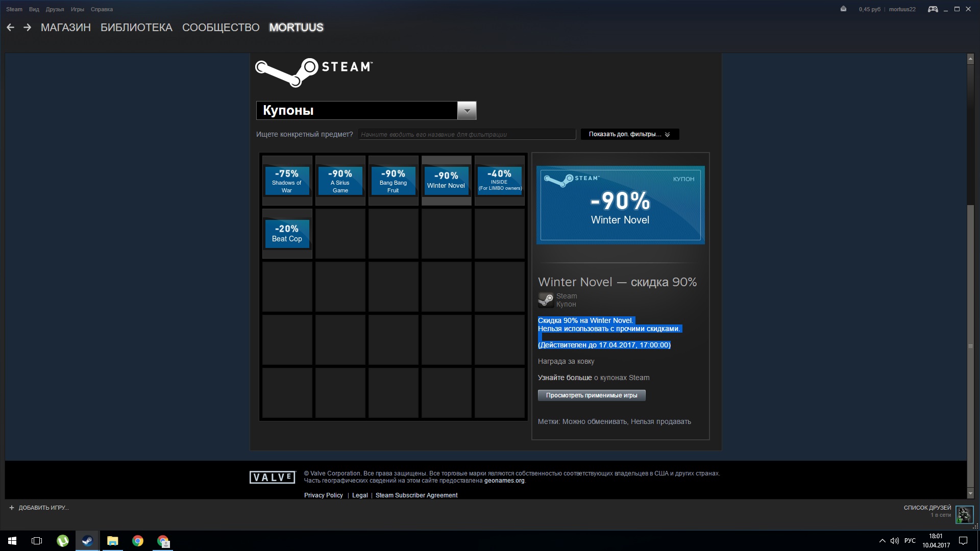The width and height of the screenshot is (980, 551).
Task: Open uTorrent from the taskbar
Action: 62,541
